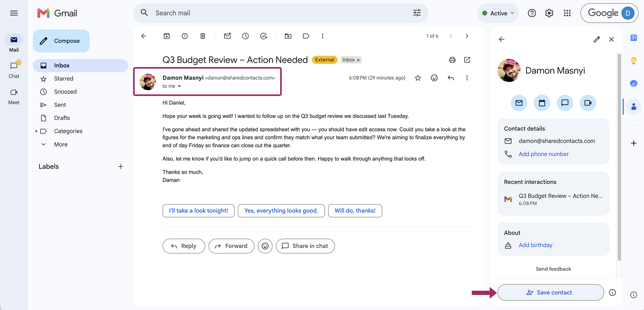This screenshot has width=644, height=310.
Task: Apply a label to this email
Action: [x=306, y=36]
